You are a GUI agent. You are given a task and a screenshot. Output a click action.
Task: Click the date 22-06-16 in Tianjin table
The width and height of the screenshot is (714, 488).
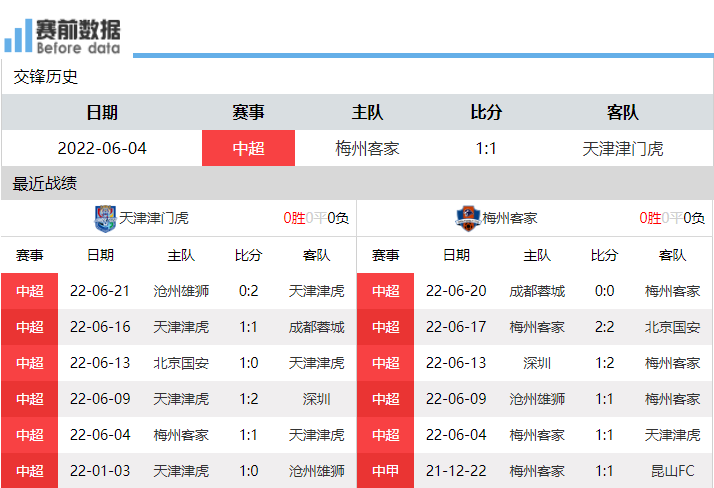[100, 327]
